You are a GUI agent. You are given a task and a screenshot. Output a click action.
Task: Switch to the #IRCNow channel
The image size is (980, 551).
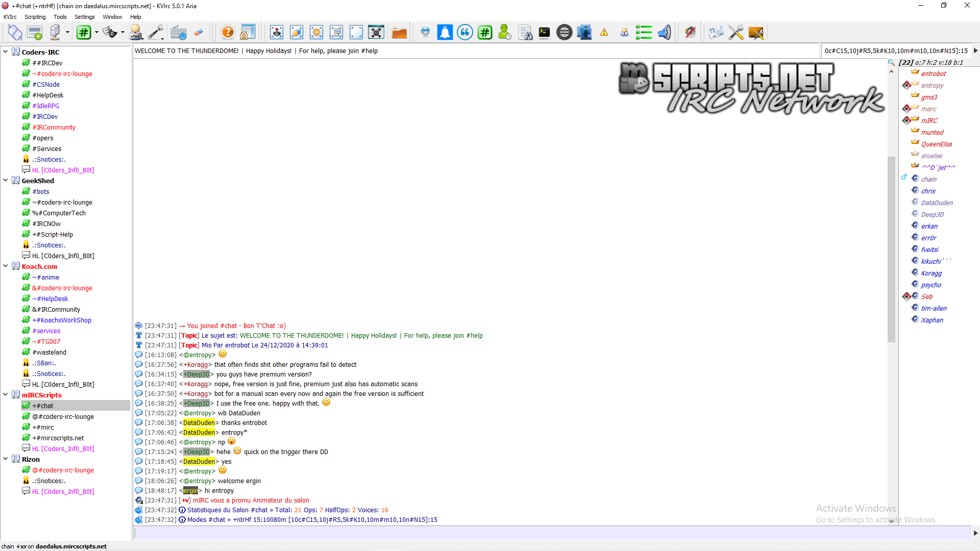[x=46, y=223]
